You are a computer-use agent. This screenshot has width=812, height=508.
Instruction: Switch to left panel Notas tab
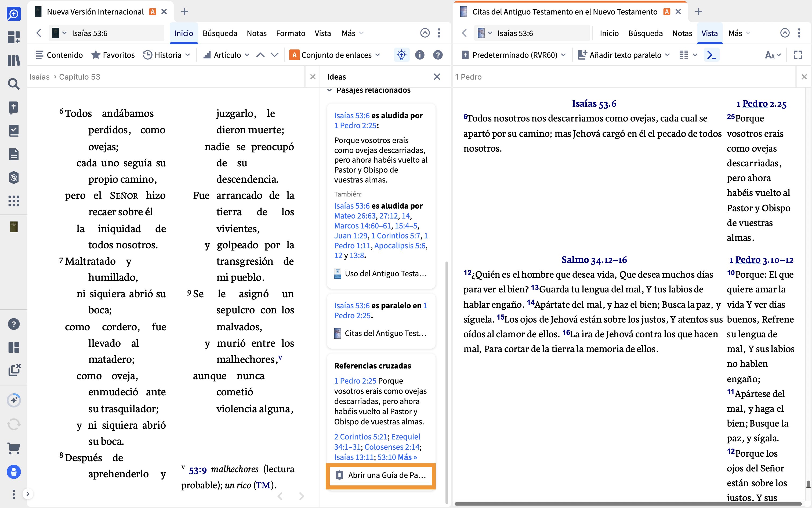257,33
